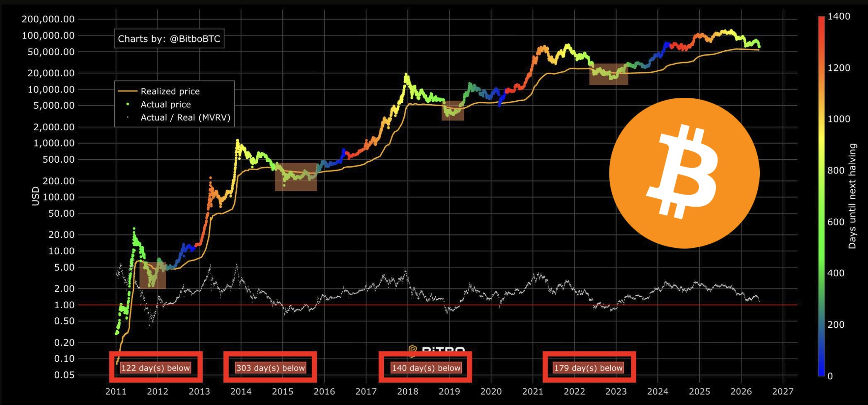The height and width of the screenshot is (405, 868).
Task: Click the 2020 x-axis year label
Action: [491, 392]
